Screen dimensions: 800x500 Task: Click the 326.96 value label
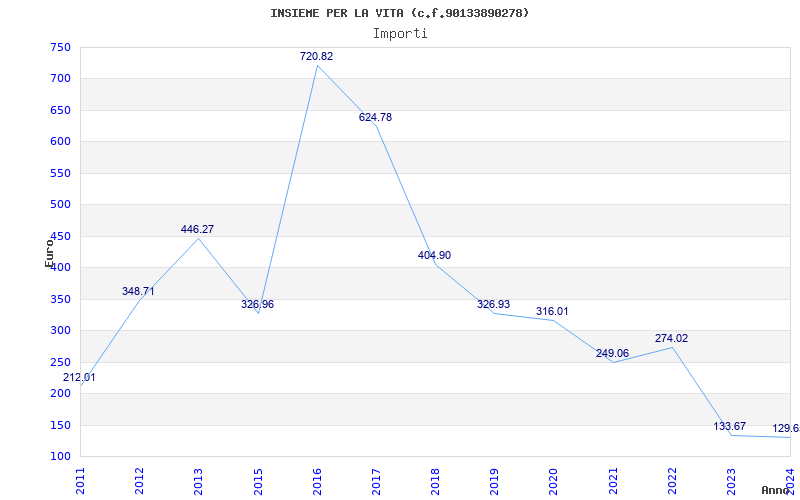click(x=258, y=304)
